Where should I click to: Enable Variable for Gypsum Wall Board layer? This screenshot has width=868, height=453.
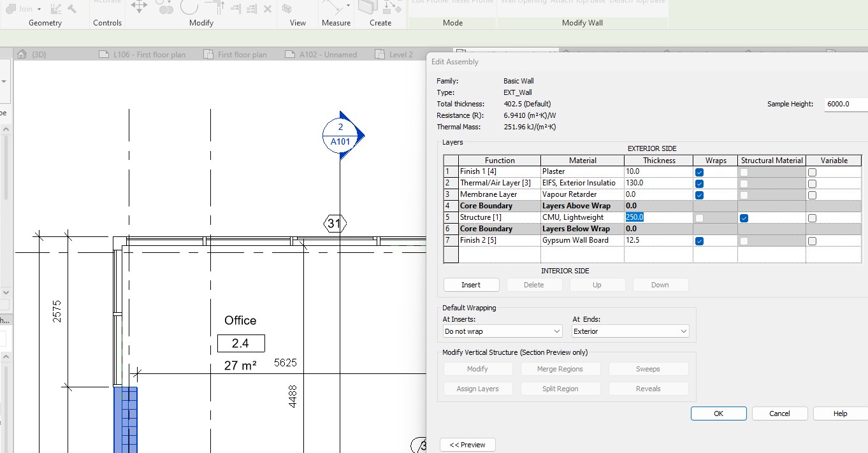click(812, 241)
